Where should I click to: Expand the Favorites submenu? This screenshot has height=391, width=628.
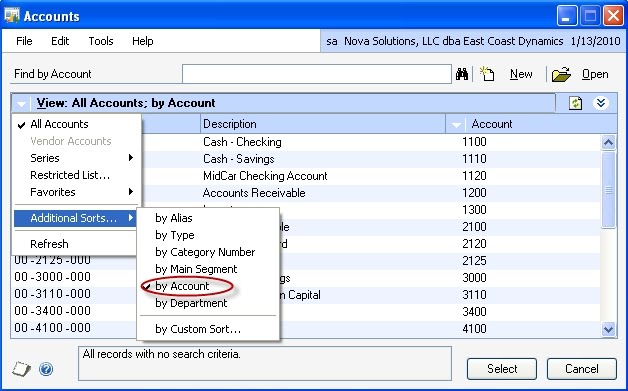(77, 192)
